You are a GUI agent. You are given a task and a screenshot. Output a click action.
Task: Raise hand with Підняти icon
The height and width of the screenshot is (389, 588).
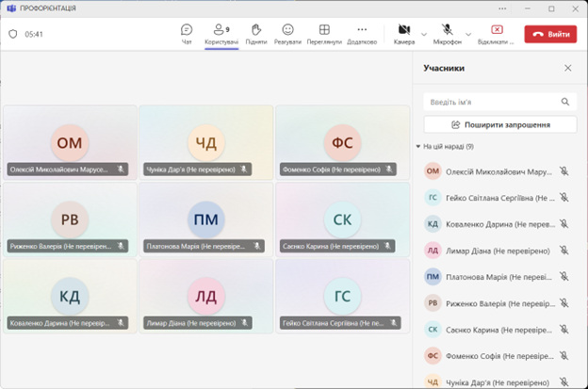click(255, 33)
